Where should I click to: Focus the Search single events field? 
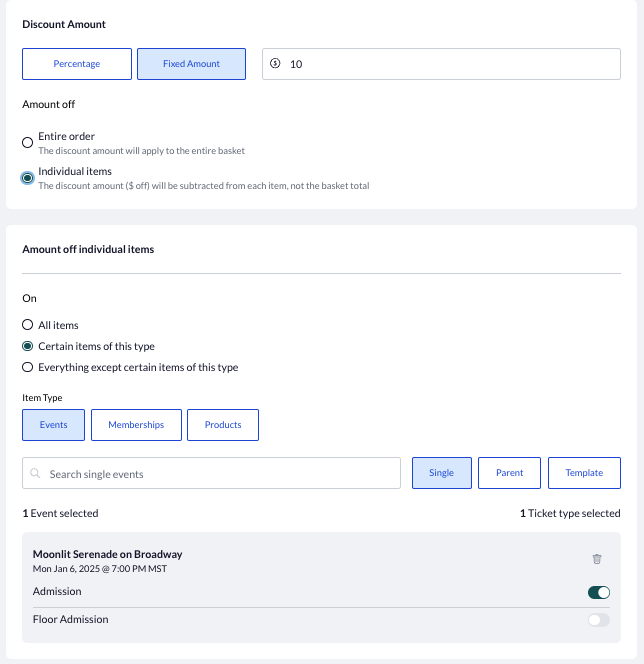pyautogui.click(x=211, y=473)
